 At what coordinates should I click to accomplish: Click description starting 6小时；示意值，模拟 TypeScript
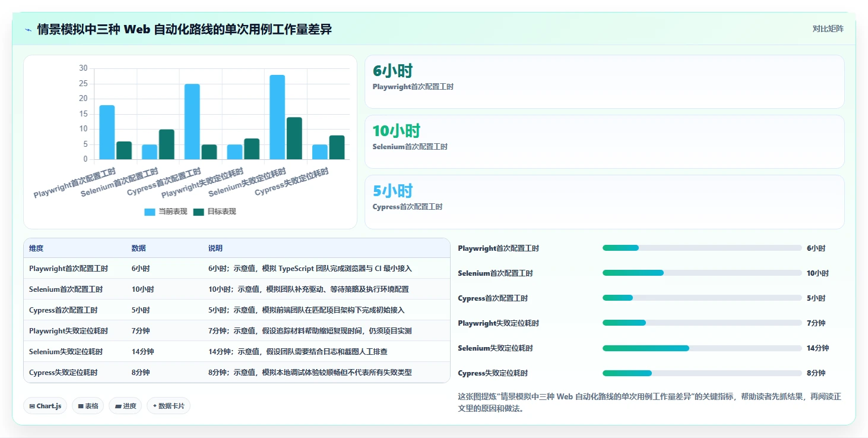click(310, 269)
